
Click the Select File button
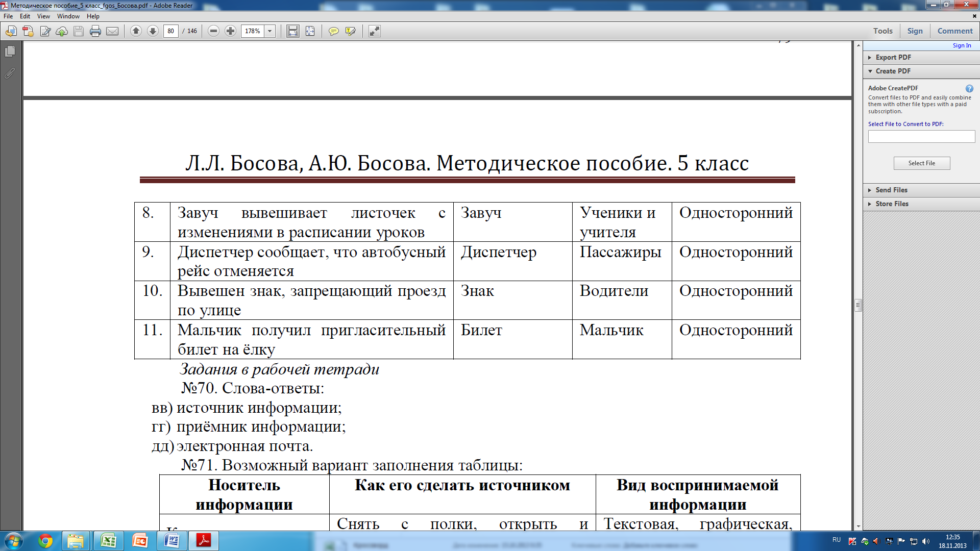[x=921, y=163]
